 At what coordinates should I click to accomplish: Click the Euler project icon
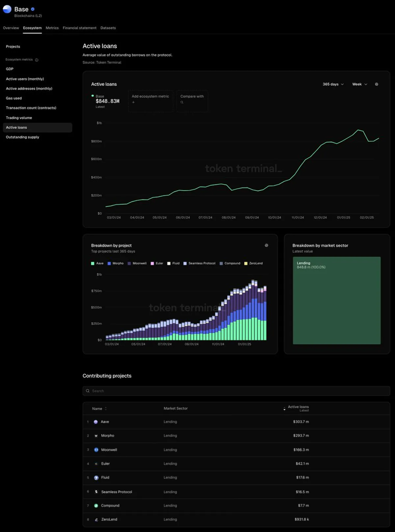[96, 464]
